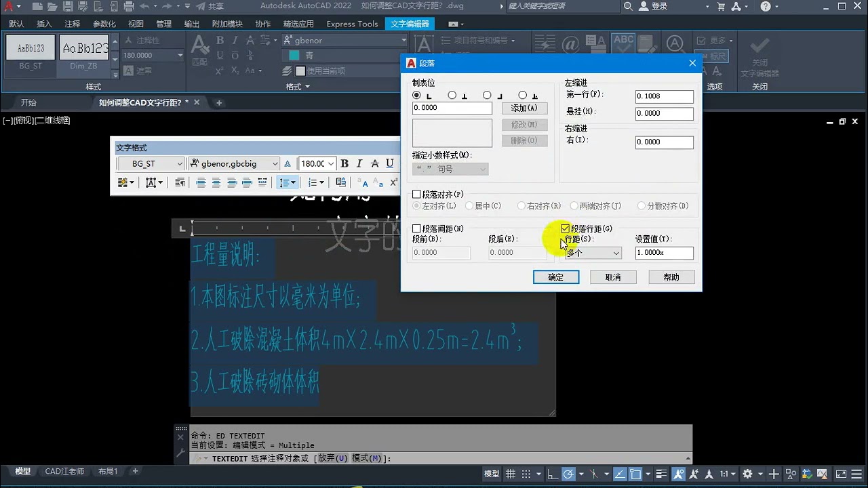
Task: Select the 居中(C) alignment radio button
Action: tap(469, 206)
